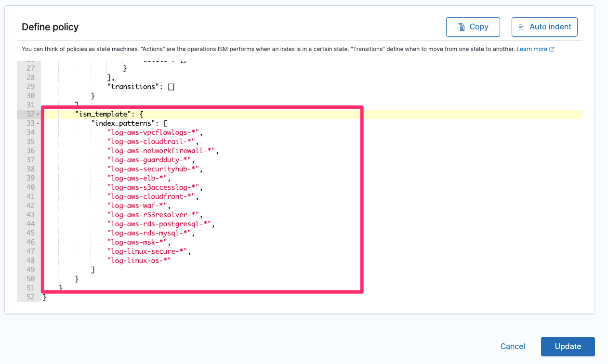Collapse the fold arrow at line 32
This screenshot has width=608, height=364.
(x=38, y=114)
